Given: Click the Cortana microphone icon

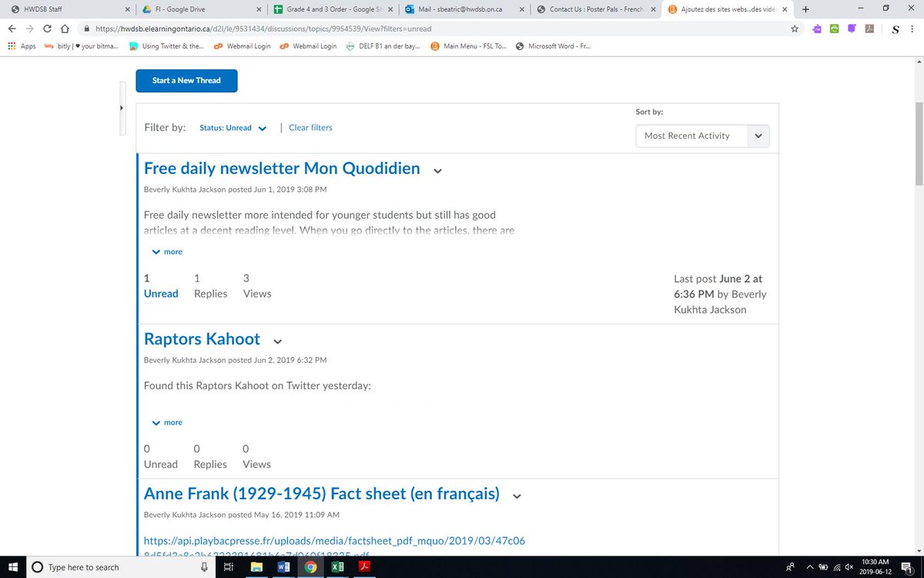Looking at the screenshot, I should (x=205, y=567).
